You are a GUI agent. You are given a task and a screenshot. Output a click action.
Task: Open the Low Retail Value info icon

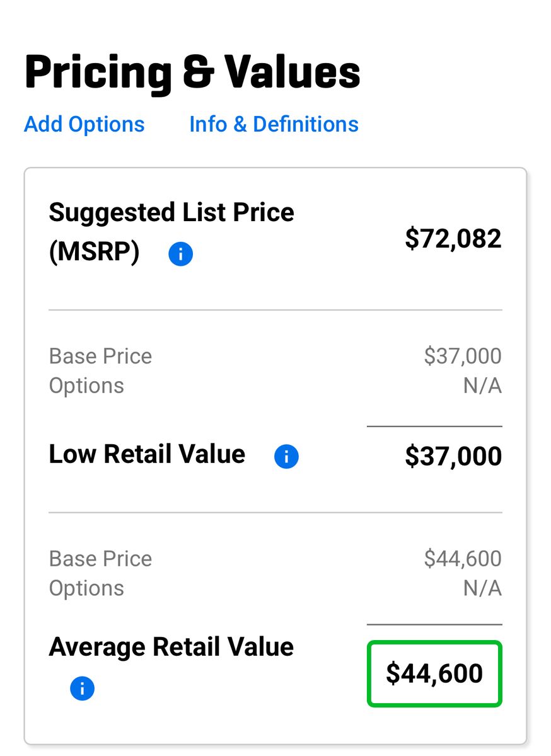pyautogui.click(x=286, y=457)
